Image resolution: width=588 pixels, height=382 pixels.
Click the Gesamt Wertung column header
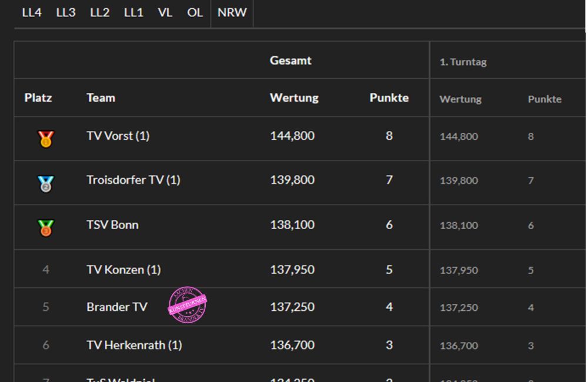tap(294, 98)
